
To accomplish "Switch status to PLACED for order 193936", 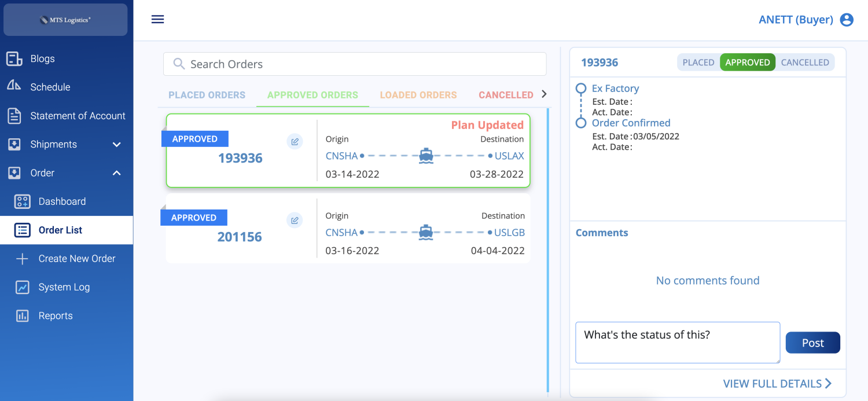I will click(698, 62).
